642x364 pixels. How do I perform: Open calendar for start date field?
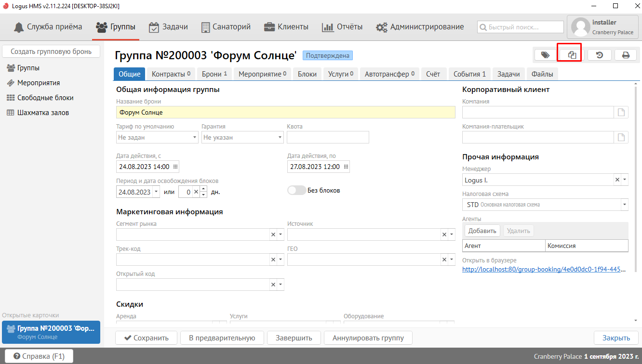175,167
